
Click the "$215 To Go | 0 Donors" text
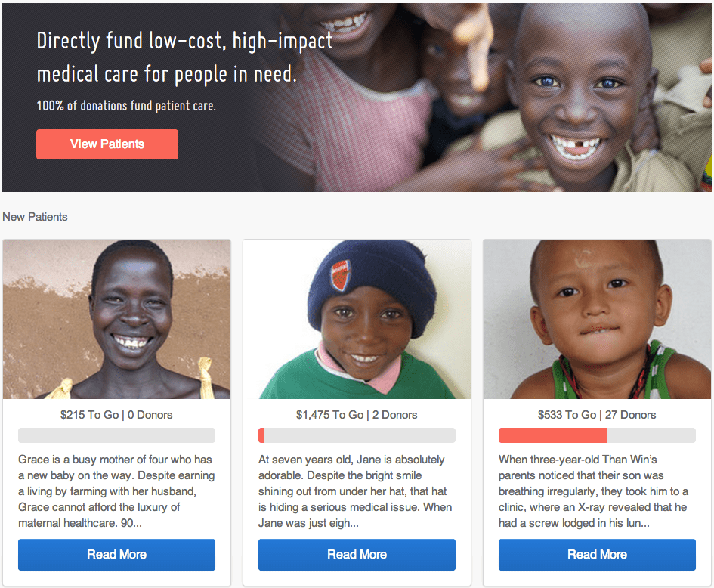click(116, 415)
